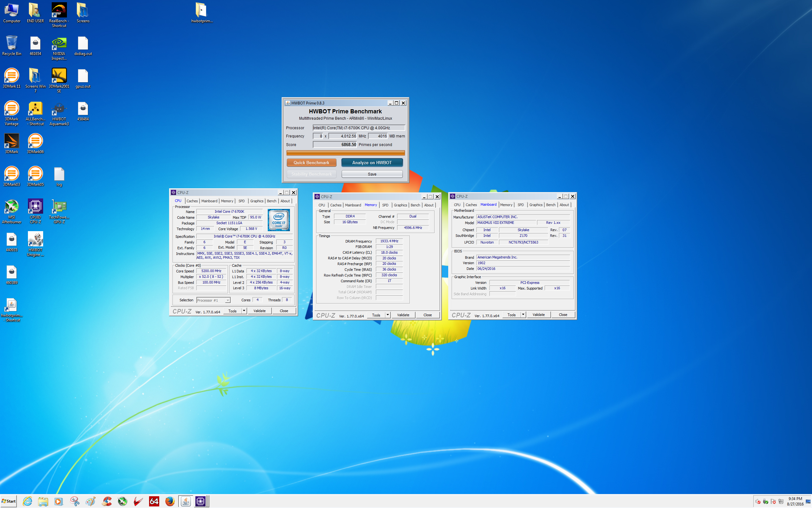This screenshot has height=508, width=812.
Task: Open SPD tab in middle CPU-Z window
Action: (x=385, y=205)
